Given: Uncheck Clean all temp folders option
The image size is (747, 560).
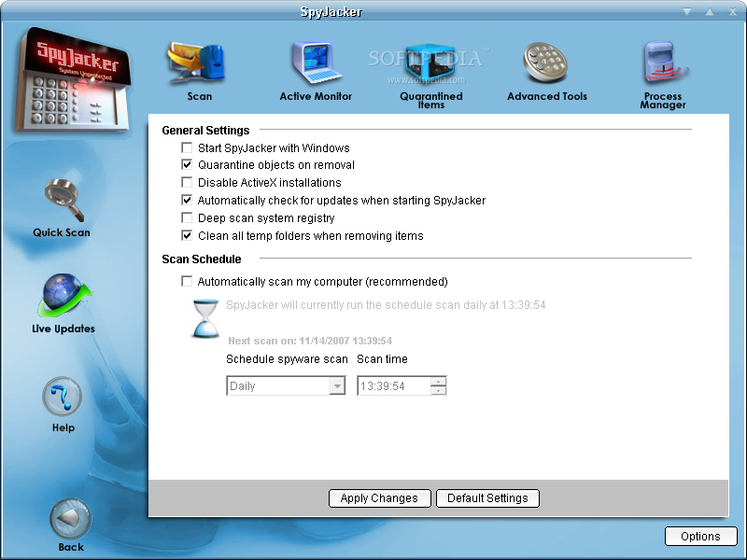Looking at the screenshot, I should (x=187, y=235).
